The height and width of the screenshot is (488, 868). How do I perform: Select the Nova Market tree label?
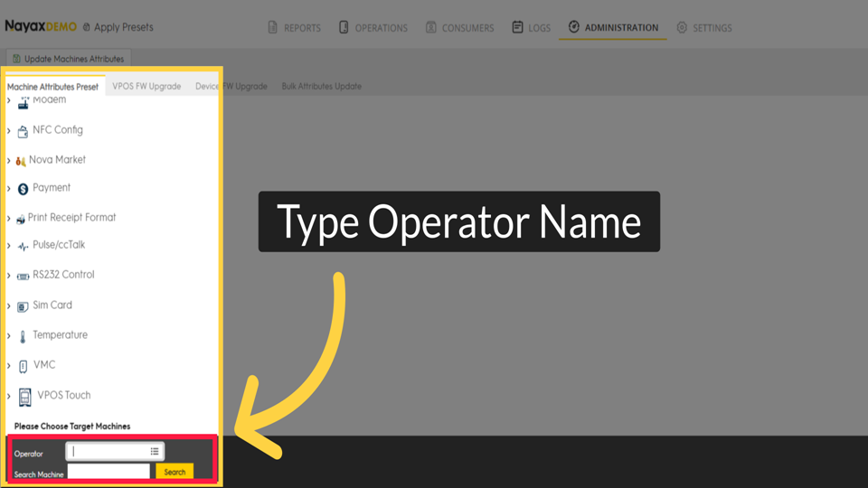pyautogui.click(x=57, y=160)
